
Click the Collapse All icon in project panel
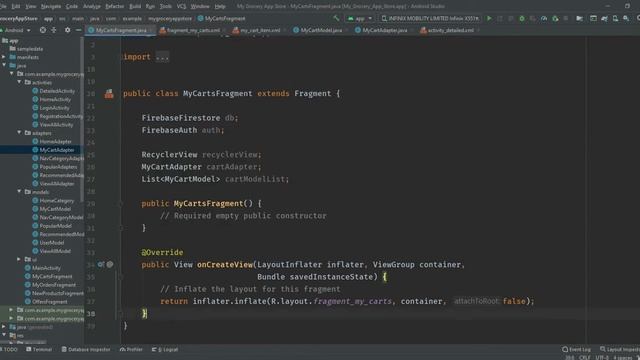coord(54,30)
